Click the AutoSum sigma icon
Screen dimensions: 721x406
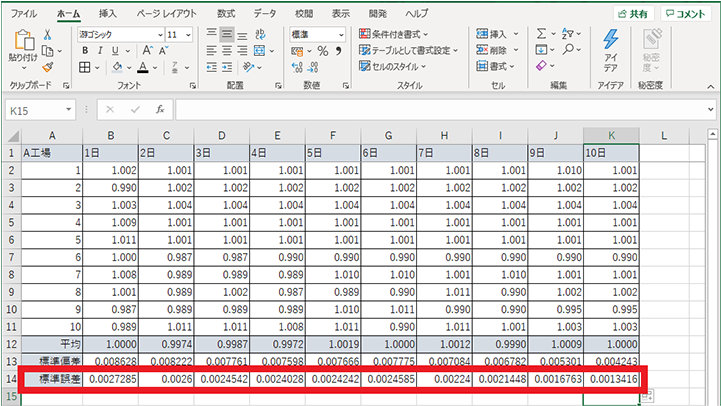(541, 34)
